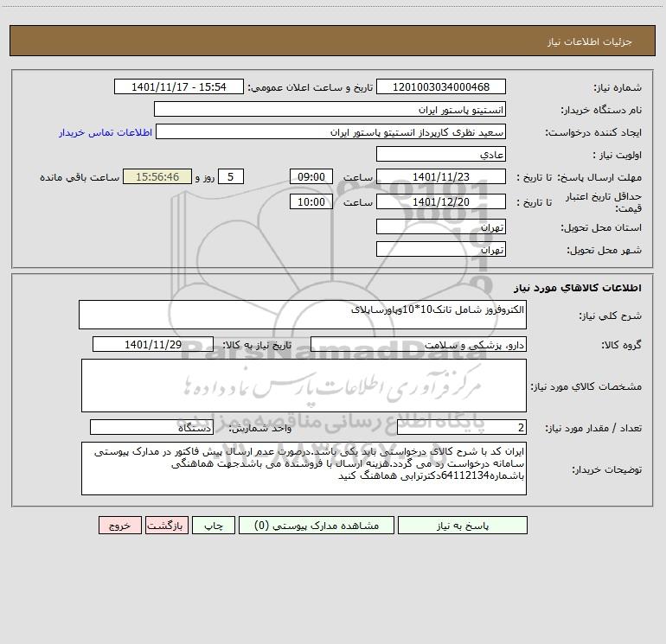Click label 'شرح کلی نیاز:'
This screenshot has width=666, height=644.
point(611,316)
